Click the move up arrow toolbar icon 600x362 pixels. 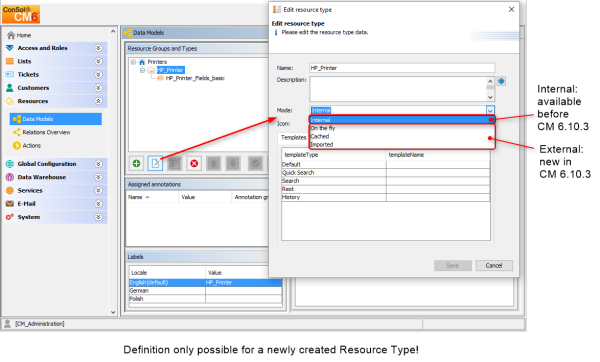click(x=214, y=164)
